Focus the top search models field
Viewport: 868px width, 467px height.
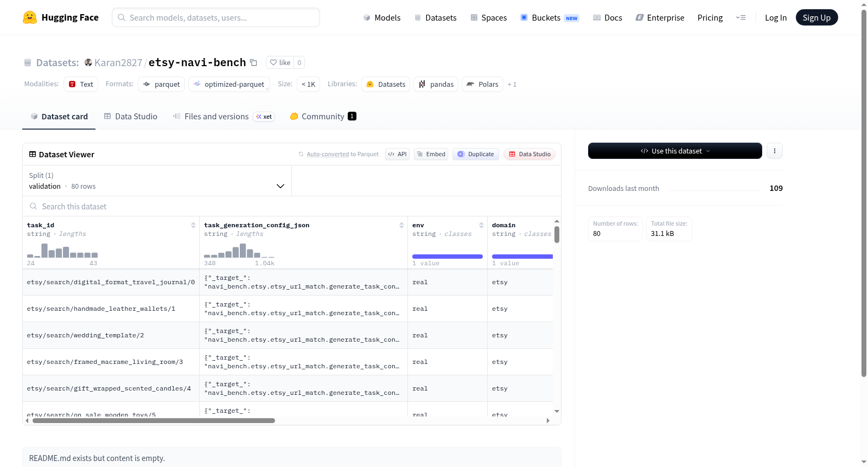[216, 17]
